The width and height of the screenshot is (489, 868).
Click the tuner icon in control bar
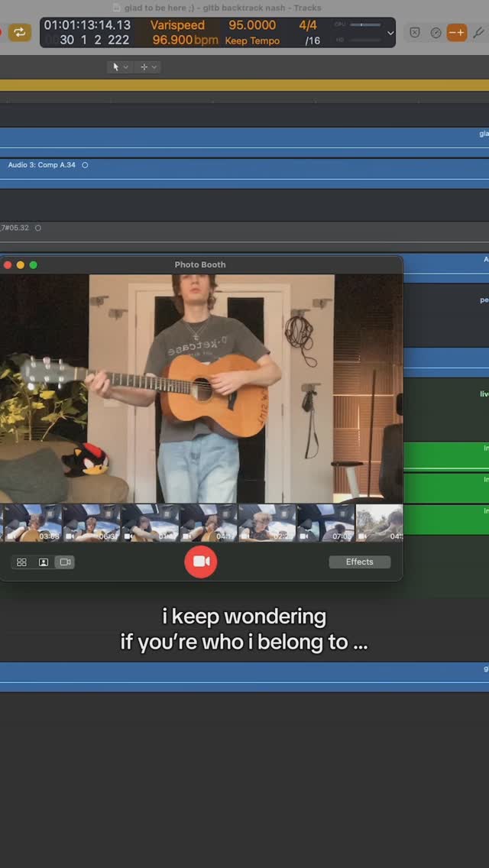point(478,33)
